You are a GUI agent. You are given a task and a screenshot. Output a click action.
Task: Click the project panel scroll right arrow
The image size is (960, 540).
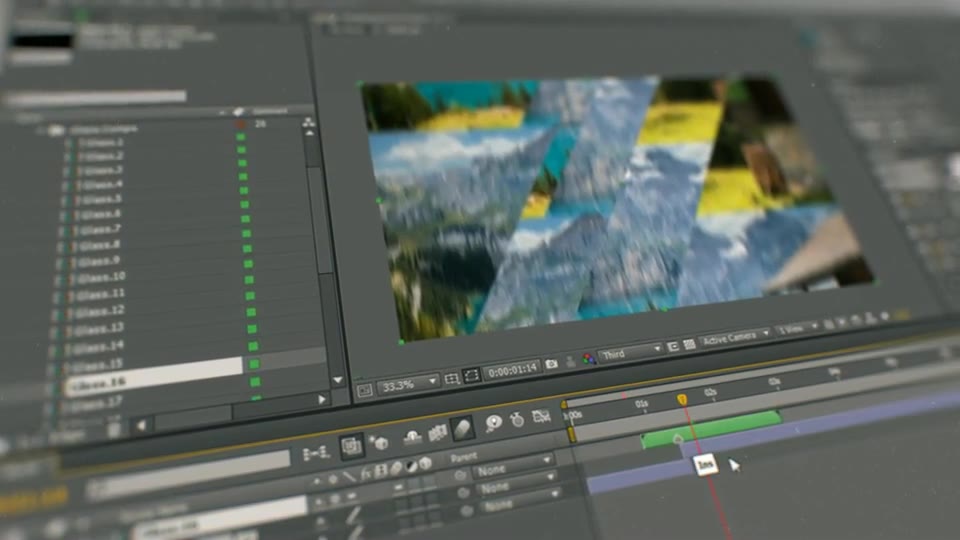(322, 399)
